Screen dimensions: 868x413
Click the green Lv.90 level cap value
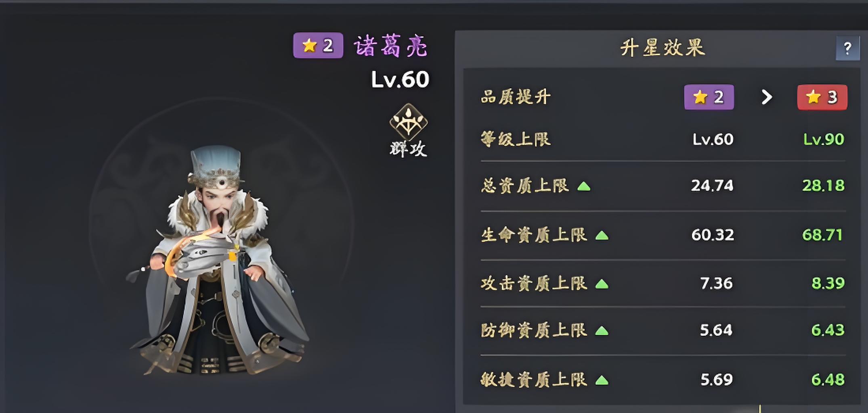823,140
